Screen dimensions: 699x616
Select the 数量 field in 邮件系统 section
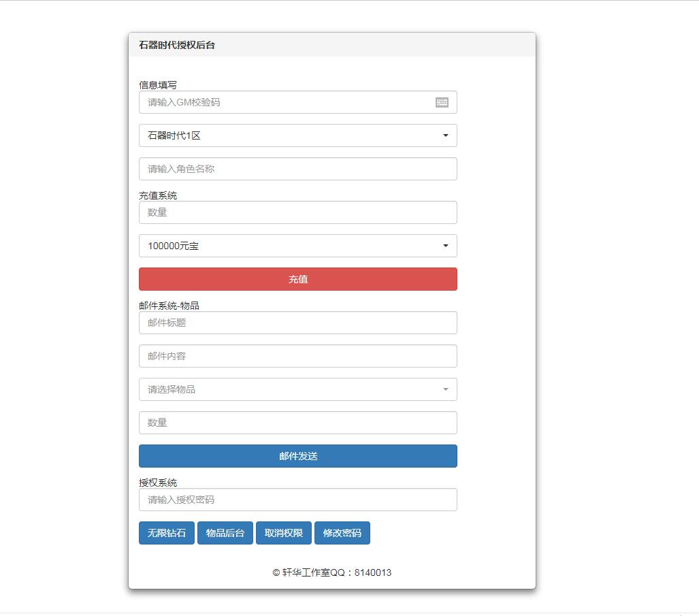(297, 423)
